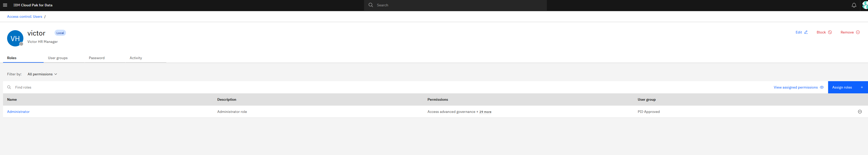This screenshot has width=868, height=155.
Task: Click Assign roles button
Action: click(x=847, y=87)
